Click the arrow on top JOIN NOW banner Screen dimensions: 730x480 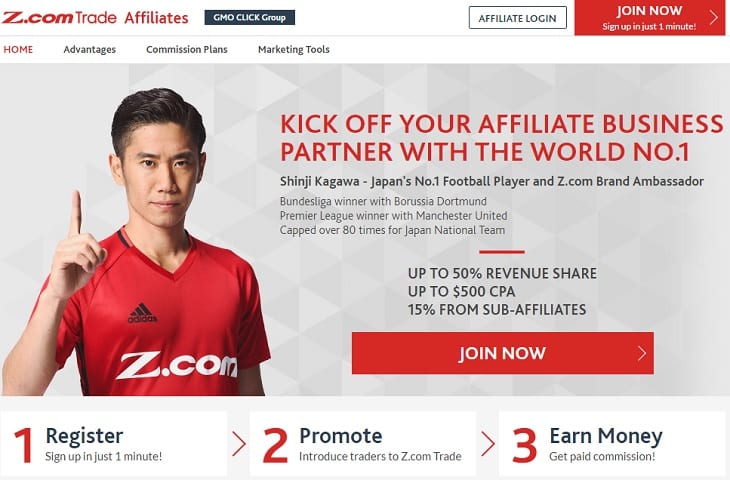(714, 18)
